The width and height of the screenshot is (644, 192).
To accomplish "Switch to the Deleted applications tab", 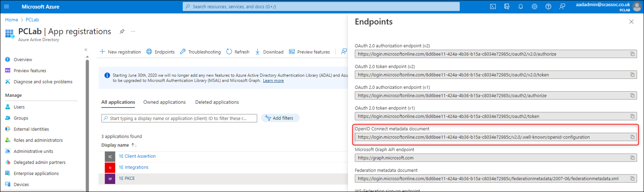I will click(x=217, y=102).
